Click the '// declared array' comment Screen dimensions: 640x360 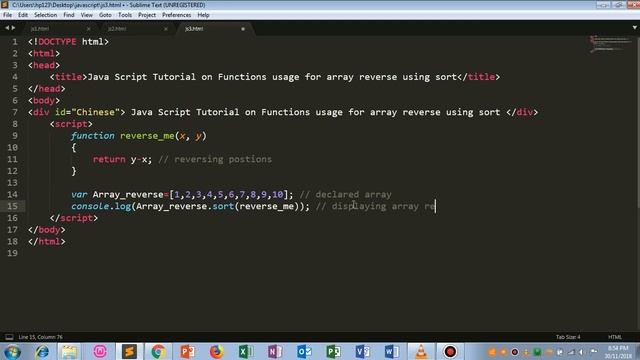click(345, 195)
